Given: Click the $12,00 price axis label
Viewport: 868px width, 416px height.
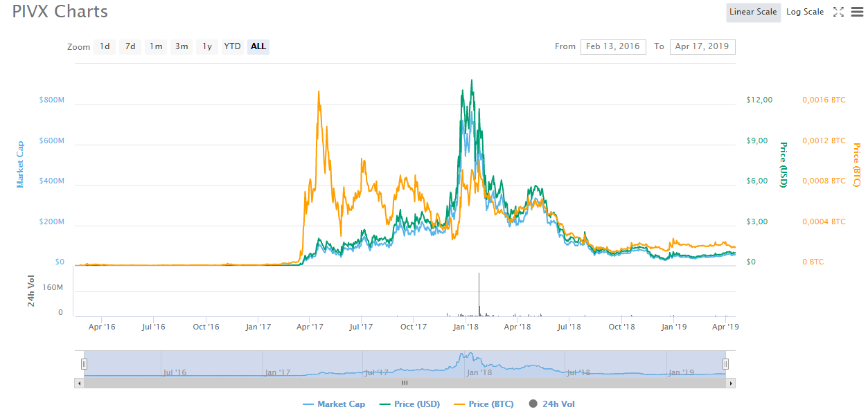Looking at the screenshot, I should pyautogui.click(x=759, y=100).
